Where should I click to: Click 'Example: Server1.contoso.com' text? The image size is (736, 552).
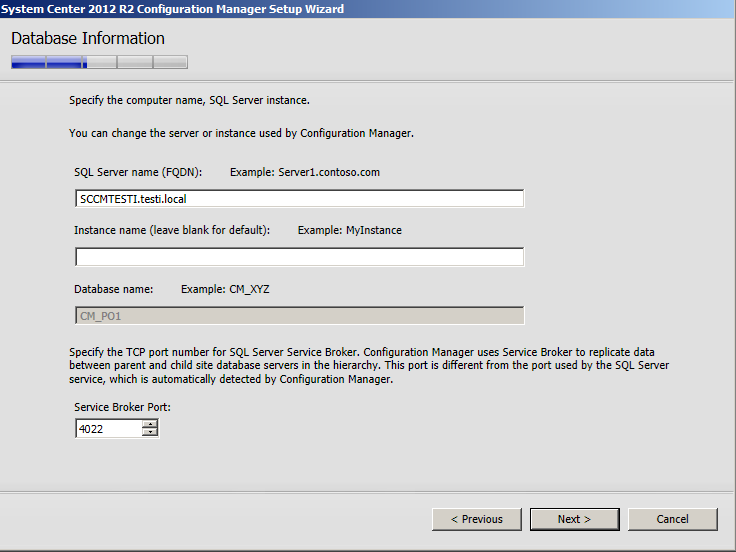pos(305,172)
